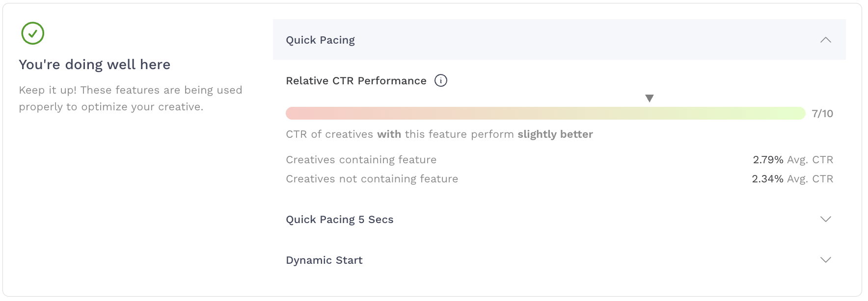This screenshot has height=301, width=868.
Task: Click the 2.34% Avg. CTR value
Action: 792,179
